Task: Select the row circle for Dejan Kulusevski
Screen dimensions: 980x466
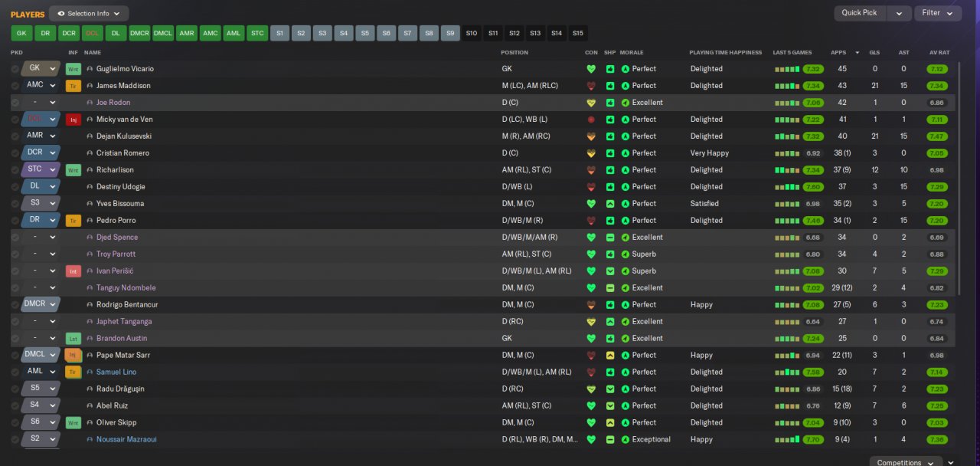Action: [x=15, y=136]
